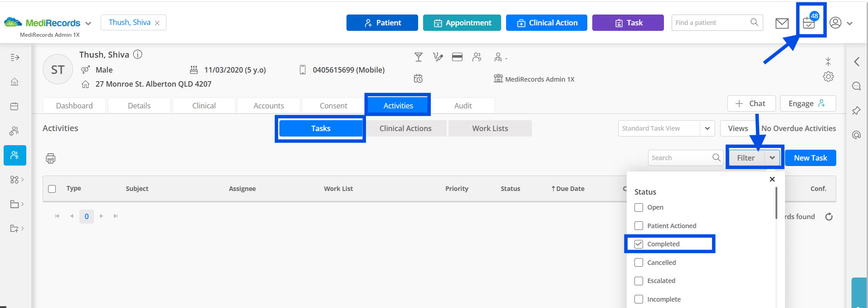Refresh the records list

point(829,217)
